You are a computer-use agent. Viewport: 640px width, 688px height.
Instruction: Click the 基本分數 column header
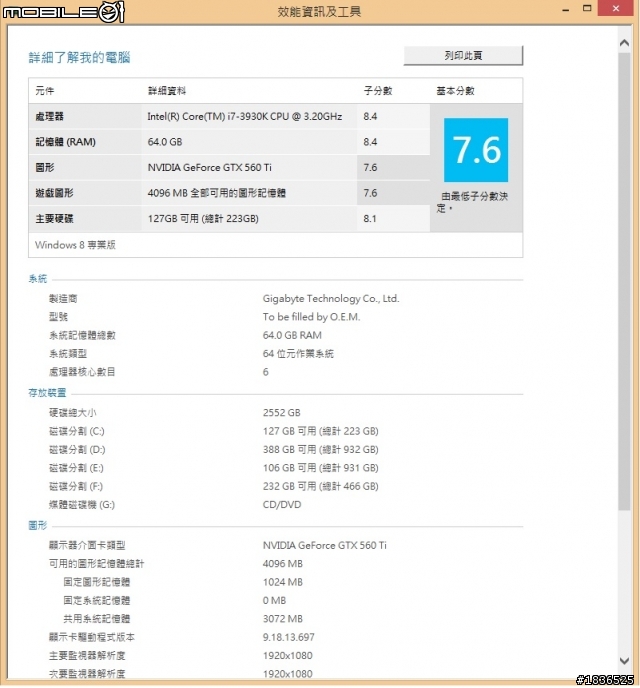tap(455, 91)
